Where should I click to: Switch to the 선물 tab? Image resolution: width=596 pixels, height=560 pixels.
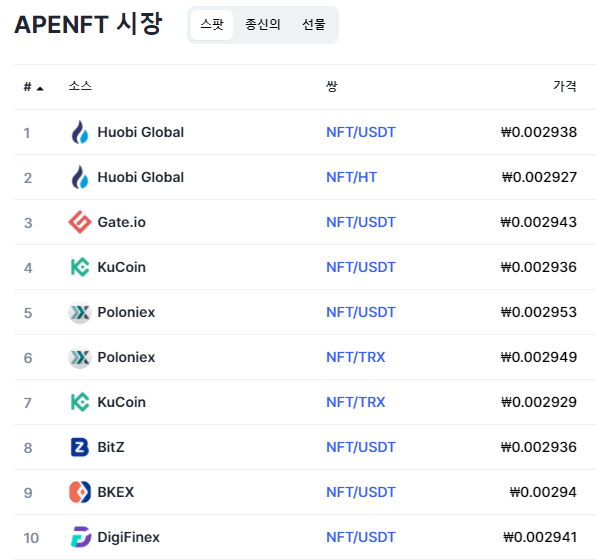click(x=314, y=25)
